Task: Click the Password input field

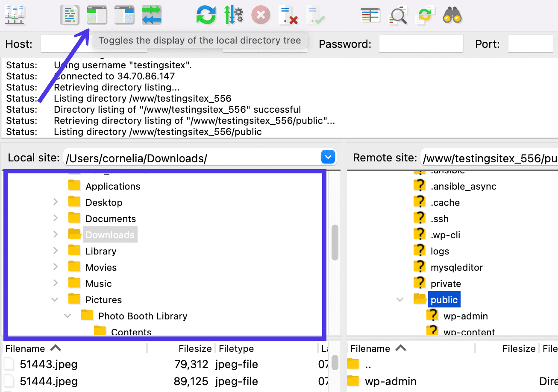Action: (421, 43)
